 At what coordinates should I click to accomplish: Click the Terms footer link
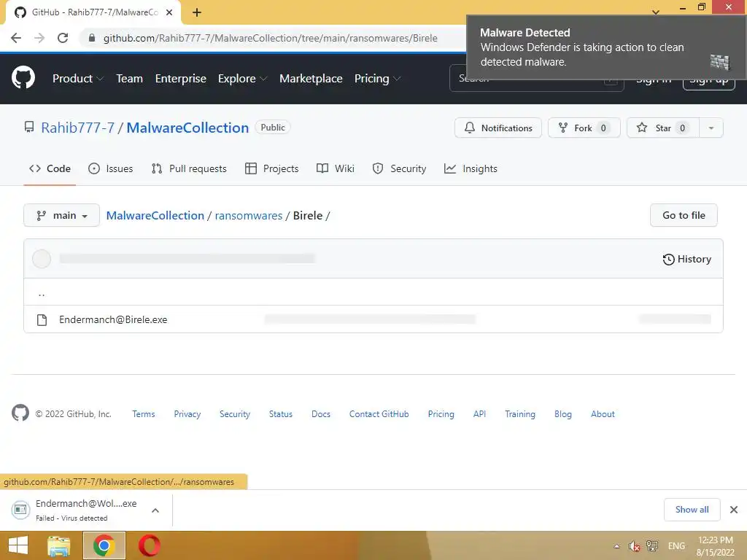144,414
